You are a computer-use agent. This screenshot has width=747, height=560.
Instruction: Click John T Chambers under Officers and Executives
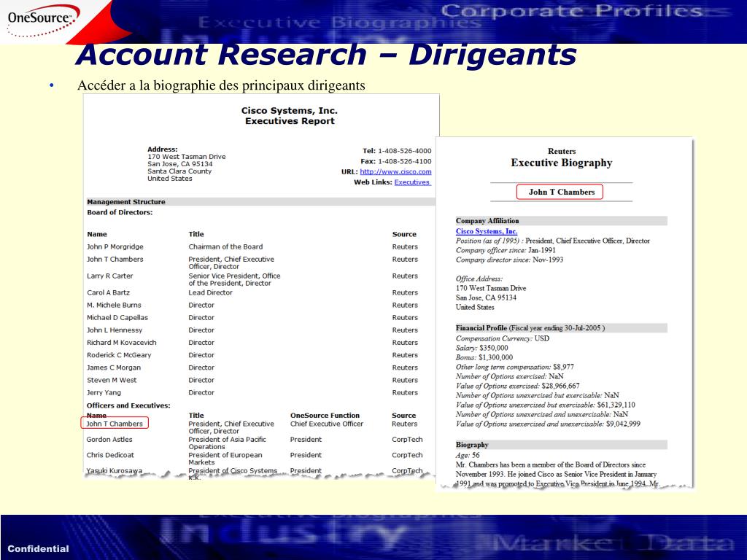pyautogui.click(x=115, y=424)
